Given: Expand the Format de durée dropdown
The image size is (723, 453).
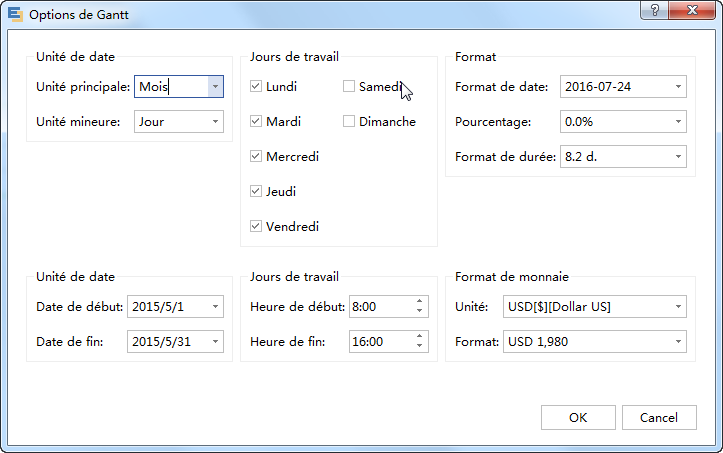Looking at the screenshot, I should coord(678,157).
